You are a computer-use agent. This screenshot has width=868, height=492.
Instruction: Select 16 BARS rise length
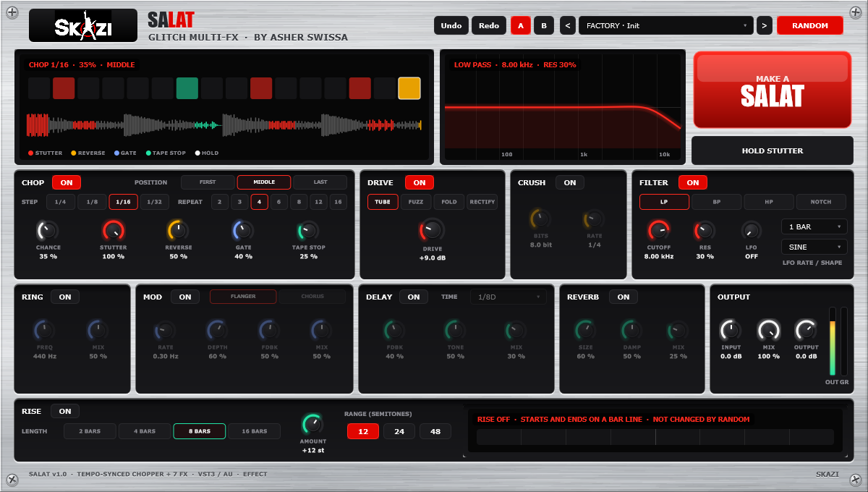(255, 431)
